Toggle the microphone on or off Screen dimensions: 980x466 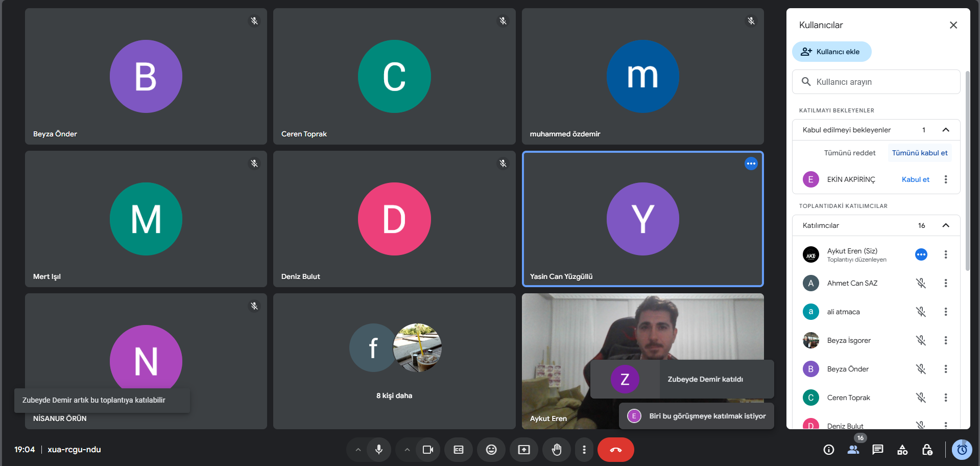tap(378, 450)
